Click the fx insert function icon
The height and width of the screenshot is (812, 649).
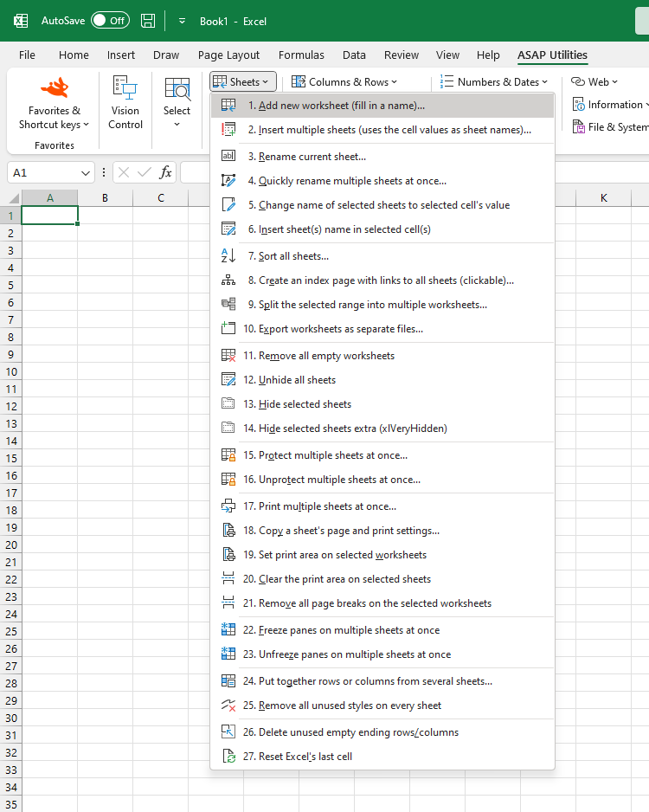click(x=165, y=172)
